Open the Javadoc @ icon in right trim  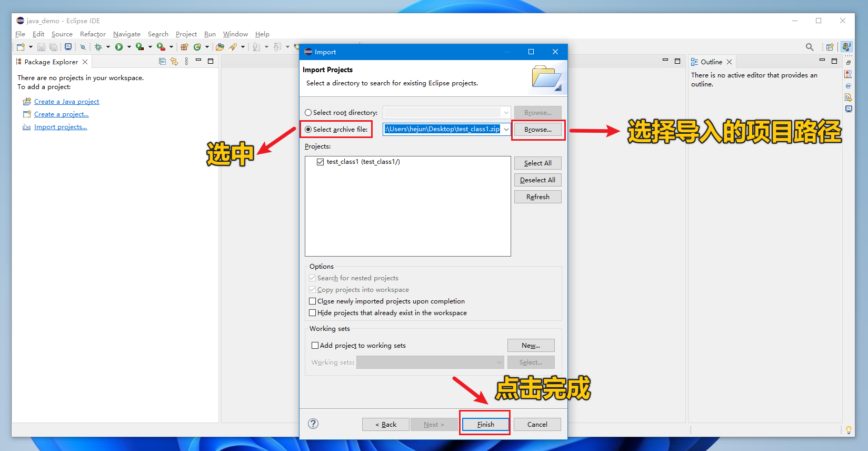(848, 86)
